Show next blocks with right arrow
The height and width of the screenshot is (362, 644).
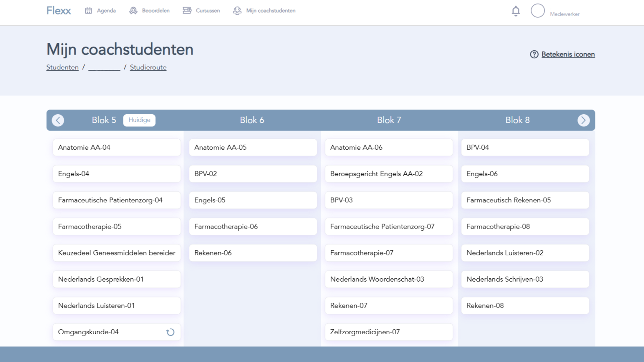pyautogui.click(x=584, y=120)
